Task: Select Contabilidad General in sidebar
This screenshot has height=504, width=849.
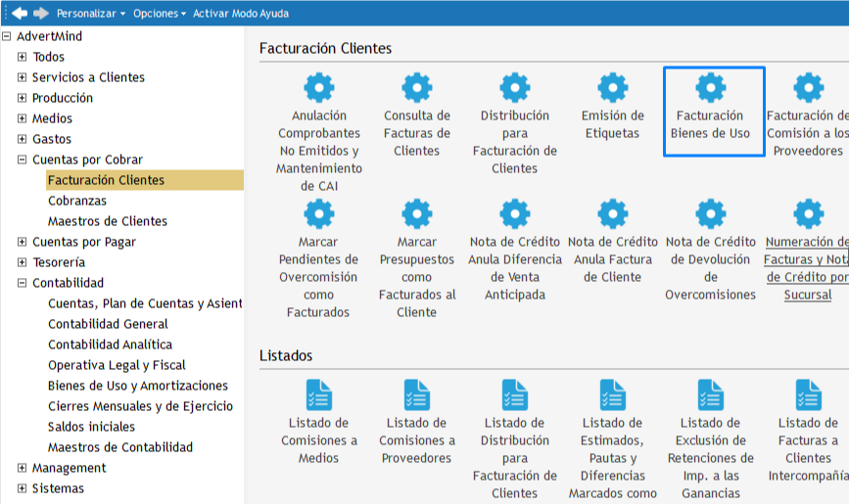Action: [108, 324]
